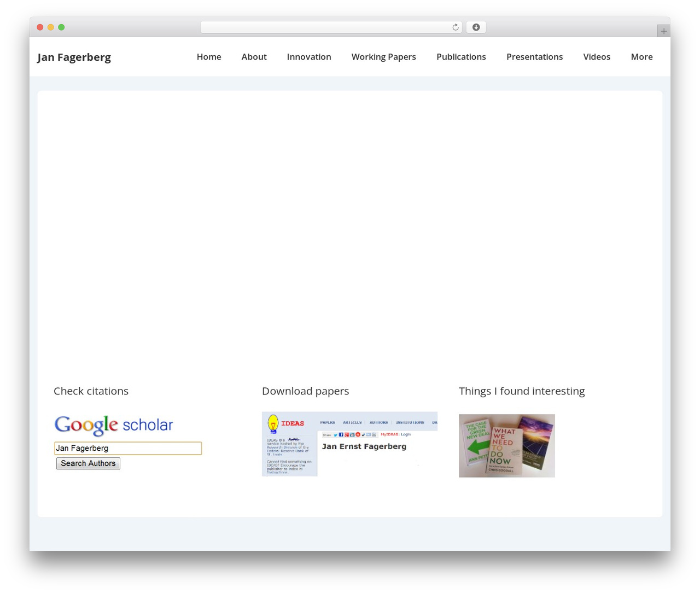Open the Publications page
Screen dimensions: 700x593
[461, 57]
